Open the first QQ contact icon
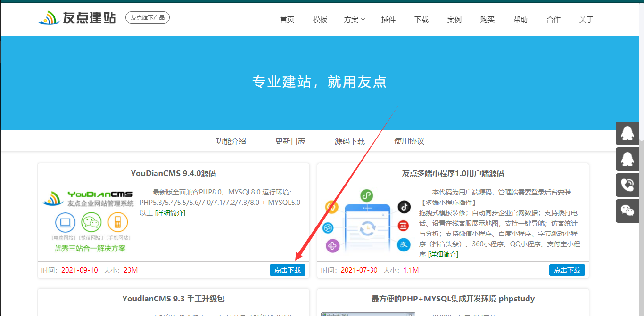This screenshot has width=644, height=316. tap(627, 133)
